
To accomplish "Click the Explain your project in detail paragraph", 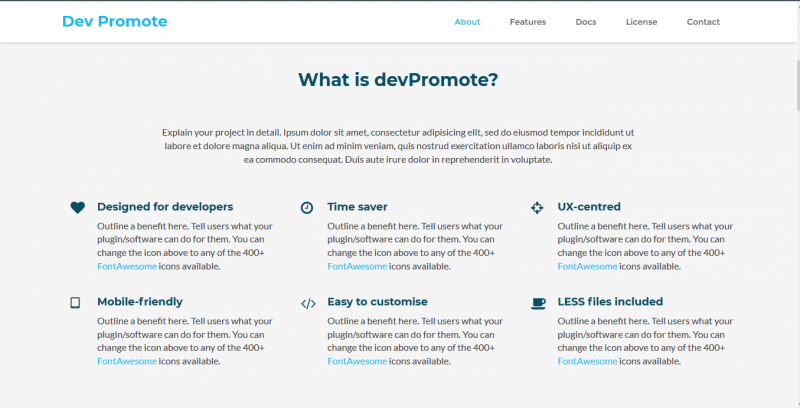I will tap(398, 146).
